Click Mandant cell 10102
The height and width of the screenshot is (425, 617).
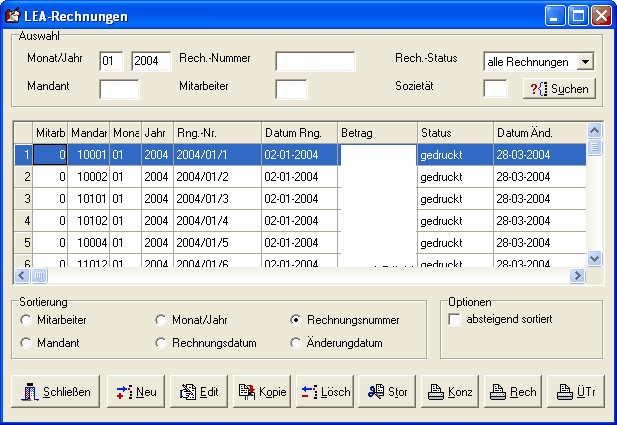[89, 221]
